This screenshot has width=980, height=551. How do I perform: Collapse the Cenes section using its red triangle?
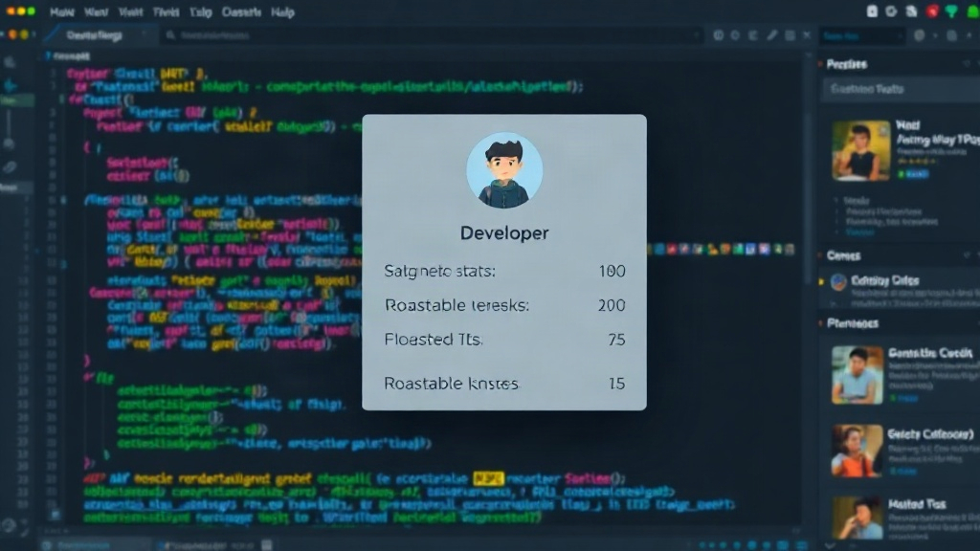pyautogui.click(x=820, y=254)
